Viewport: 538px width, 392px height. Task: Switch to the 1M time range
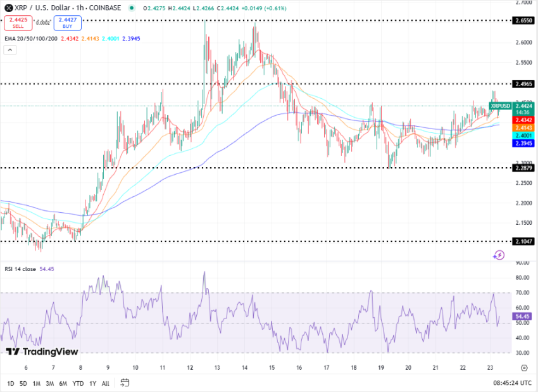coord(37,383)
